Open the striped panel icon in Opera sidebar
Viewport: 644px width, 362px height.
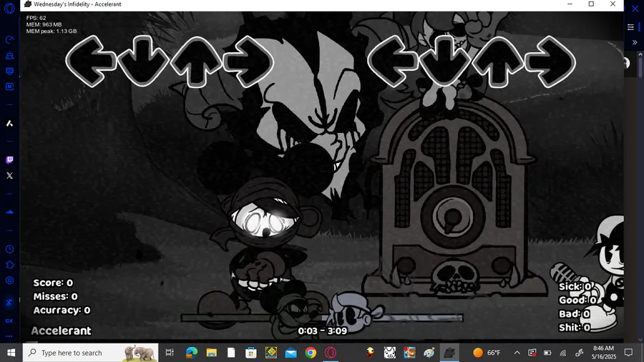9,71
